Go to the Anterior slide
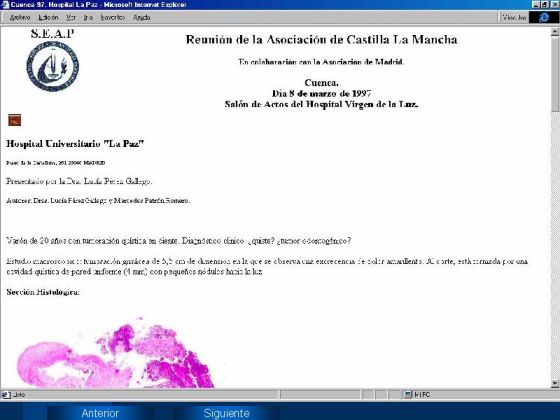Viewport: 560px width, 420px height. pos(100,413)
